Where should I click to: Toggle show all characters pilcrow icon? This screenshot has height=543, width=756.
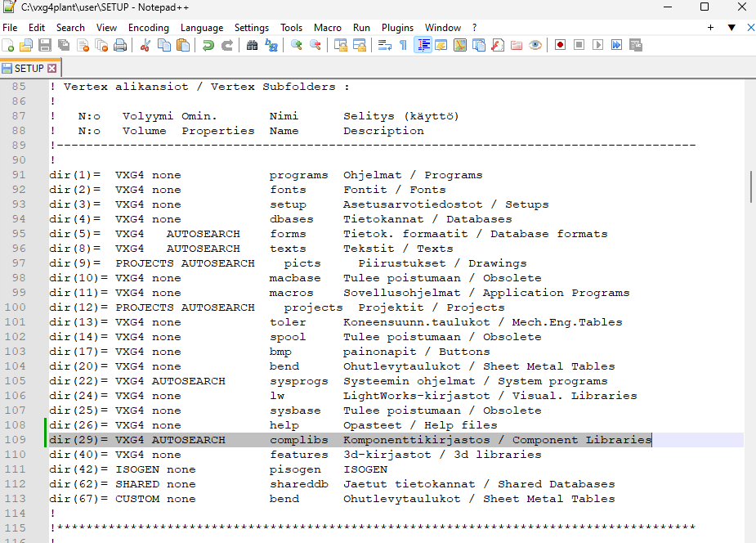pos(403,45)
